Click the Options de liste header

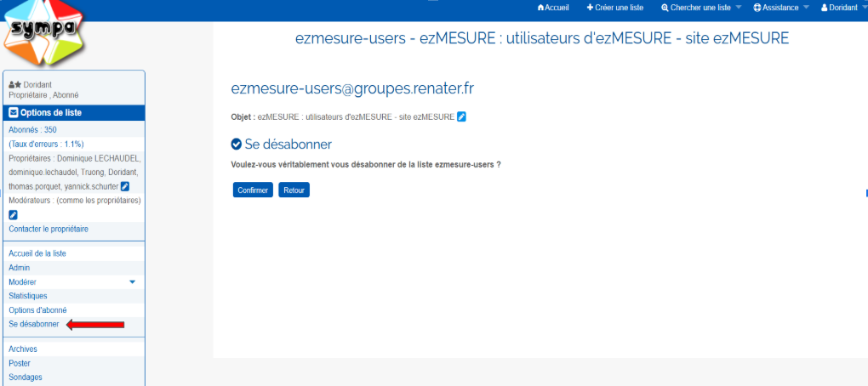(x=74, y=113)
